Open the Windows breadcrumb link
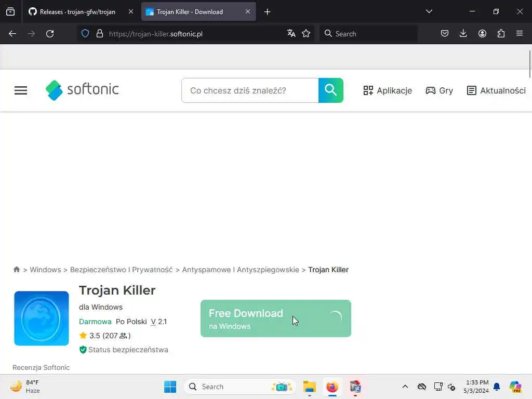The width and height of the screenshot is (532, 399). [46, 270]
